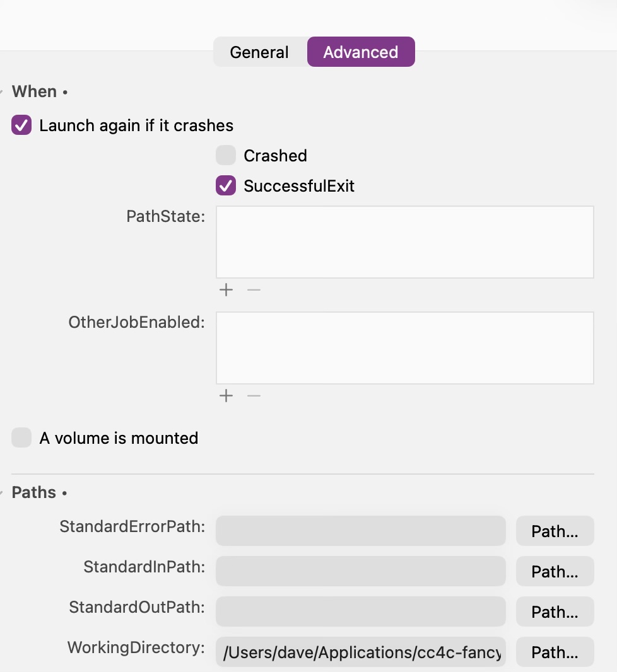The width and height of the screenshot is (617, 672).
Task: Collapse the When section disclosure triangle
Action: (2, 92)
